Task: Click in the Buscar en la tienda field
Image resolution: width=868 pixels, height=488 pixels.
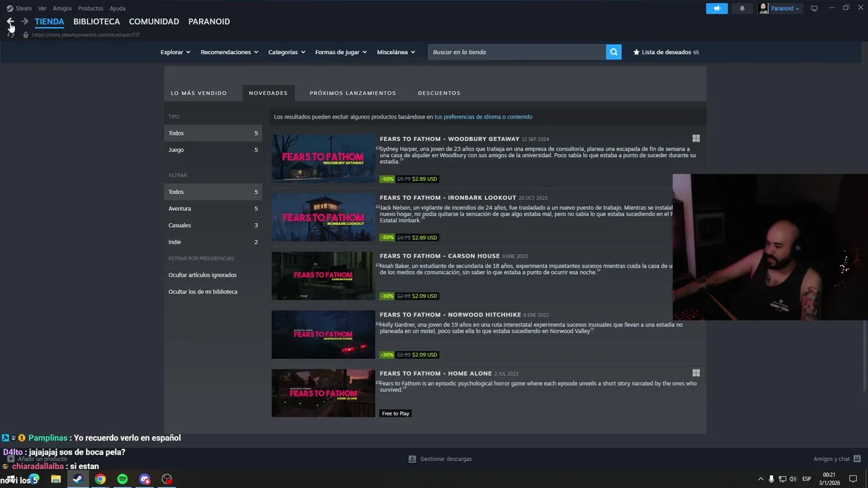Action: (x=517, y=52)
